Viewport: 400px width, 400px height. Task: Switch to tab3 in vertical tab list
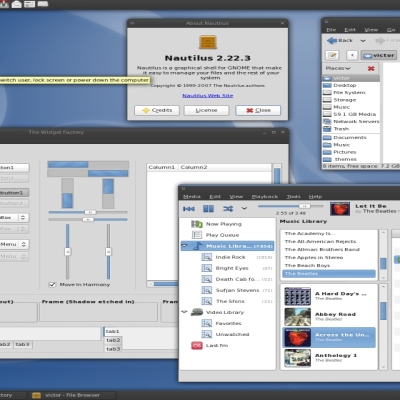[x=113, y=349]
